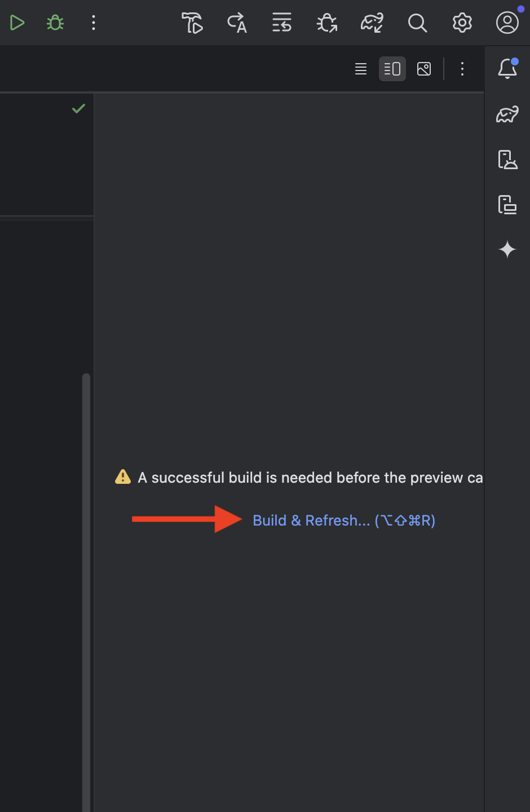Click the editor vertical scrollbar
Image resolution: width=530 pixels, height=812 pixels.
[86, 592]
